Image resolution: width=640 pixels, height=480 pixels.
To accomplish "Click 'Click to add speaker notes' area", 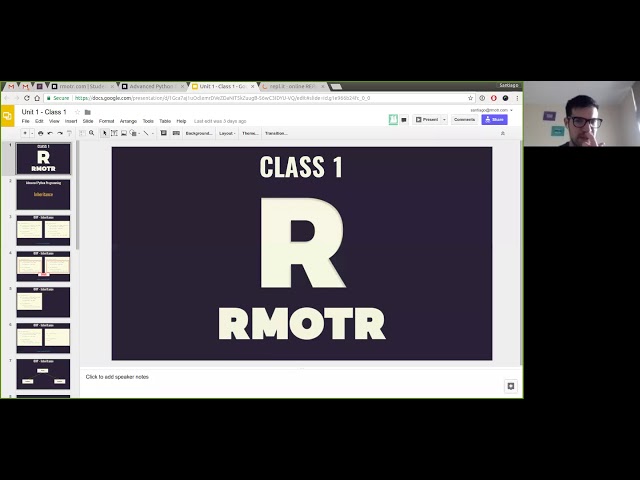I will (x=117, y=377).
